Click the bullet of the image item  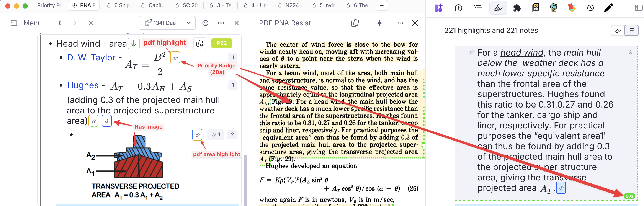[72, 135]
